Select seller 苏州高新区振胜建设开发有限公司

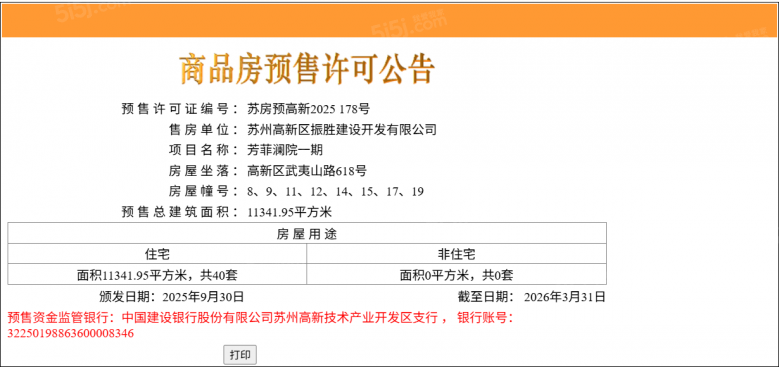pyautogui.click(x=342, y=130)
